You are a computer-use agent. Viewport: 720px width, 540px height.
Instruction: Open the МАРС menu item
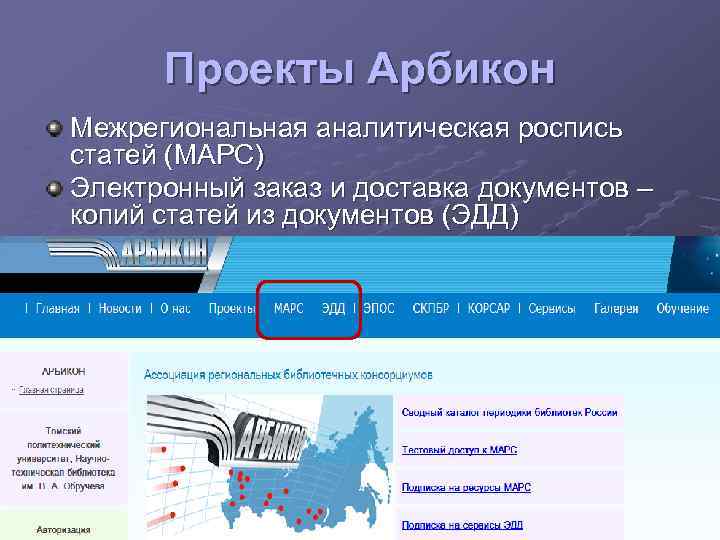(x=288, y=309)
